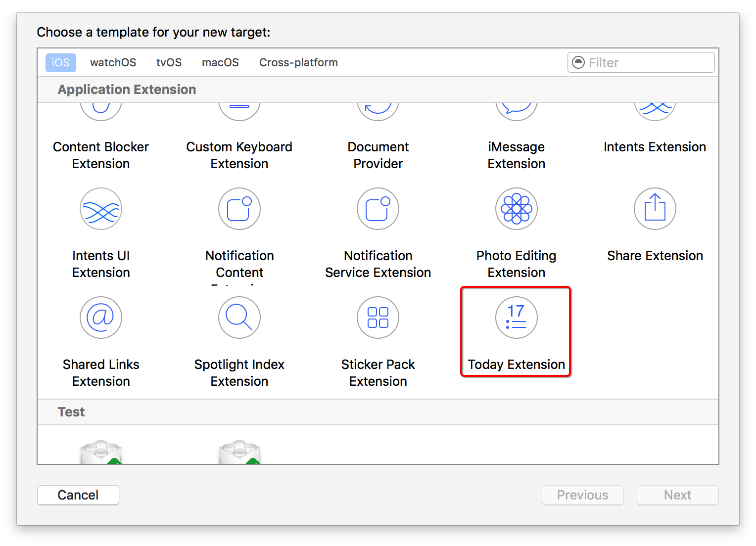The image size is (756, 546).
Task: Click the Next button
Action: tap(678, 495)
